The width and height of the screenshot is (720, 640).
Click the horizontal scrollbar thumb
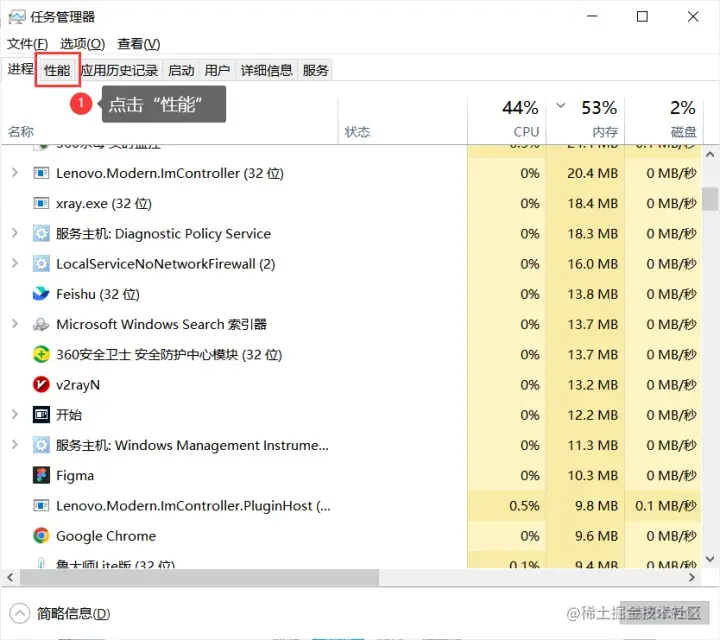(199, 578)
